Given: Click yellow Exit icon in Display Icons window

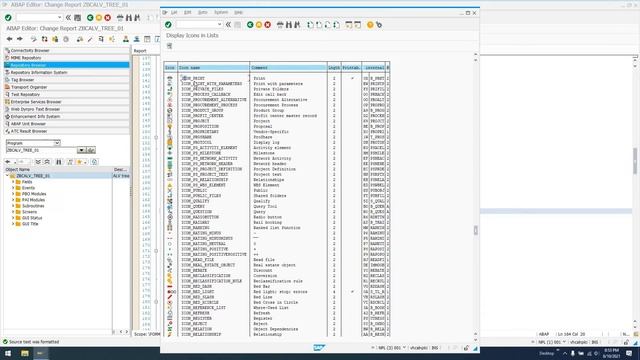Looking at the screenshot, I should 259,25.
